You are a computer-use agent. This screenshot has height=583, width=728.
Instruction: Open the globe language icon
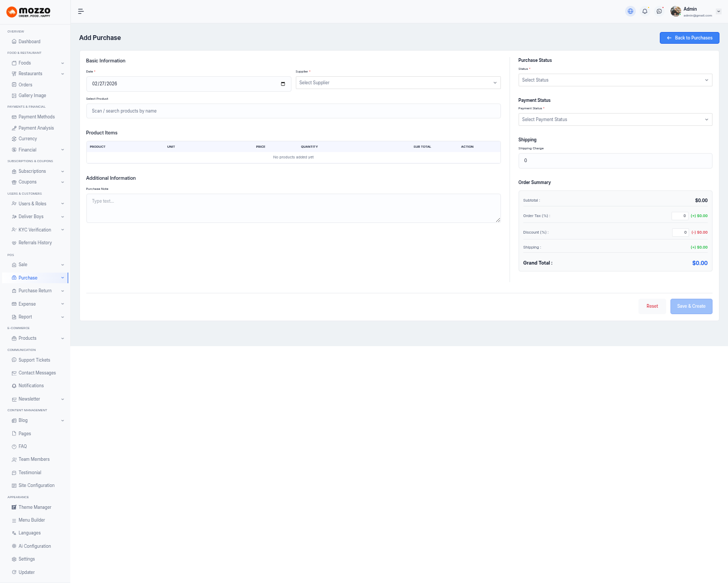click(x=630, y=11)
